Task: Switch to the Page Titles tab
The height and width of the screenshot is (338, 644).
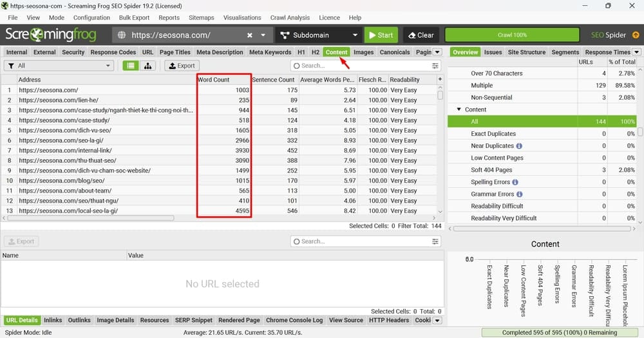Action: point(175,52)
